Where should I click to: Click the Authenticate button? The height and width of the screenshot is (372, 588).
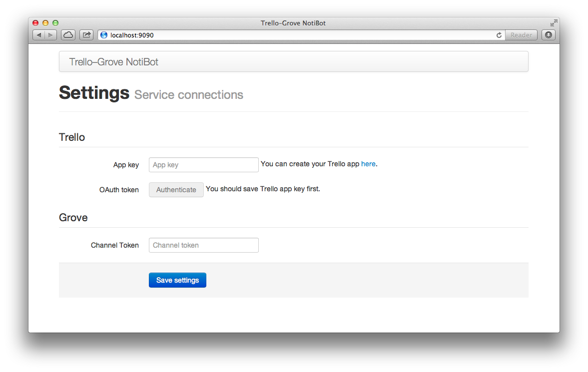tap(176, 190)
